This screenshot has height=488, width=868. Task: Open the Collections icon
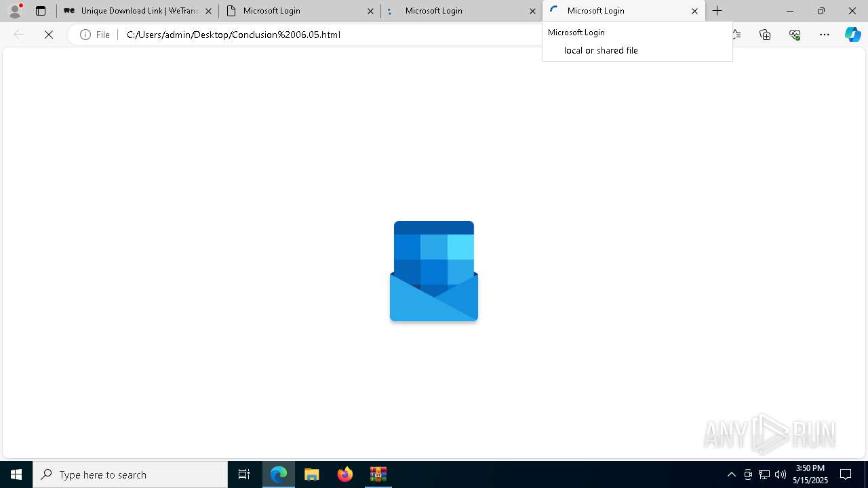click(x=765, y=35)
